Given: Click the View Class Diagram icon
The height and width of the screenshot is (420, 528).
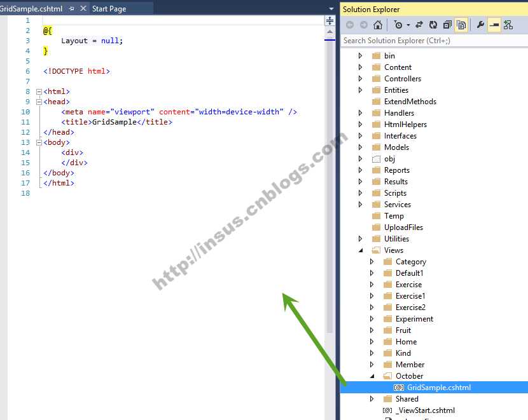Looking at the screenshot, I should click(x=508, y=25).
